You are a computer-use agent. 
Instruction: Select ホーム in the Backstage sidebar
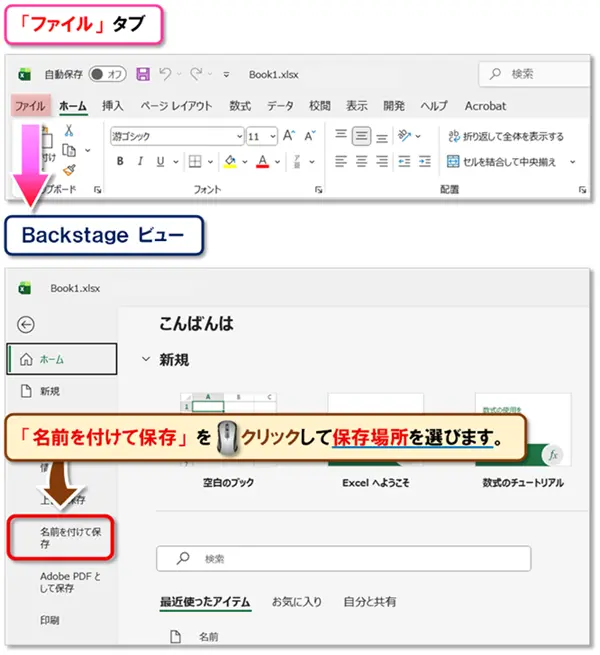[x=62, y=359]
